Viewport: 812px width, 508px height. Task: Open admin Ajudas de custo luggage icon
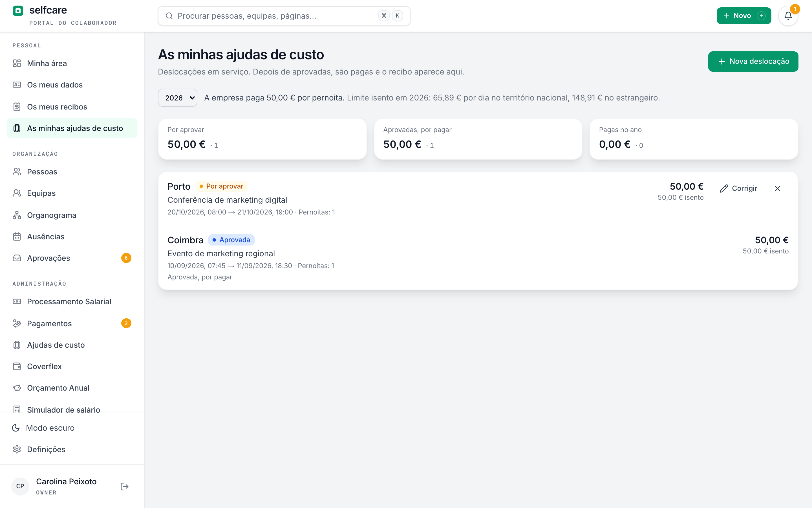coord(17,345)
